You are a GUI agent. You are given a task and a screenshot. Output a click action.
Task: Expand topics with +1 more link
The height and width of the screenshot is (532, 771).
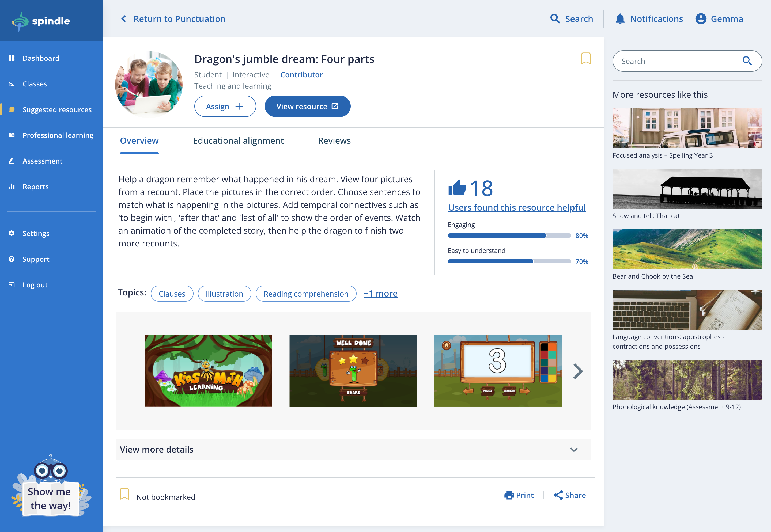click(x=380, y=294)
